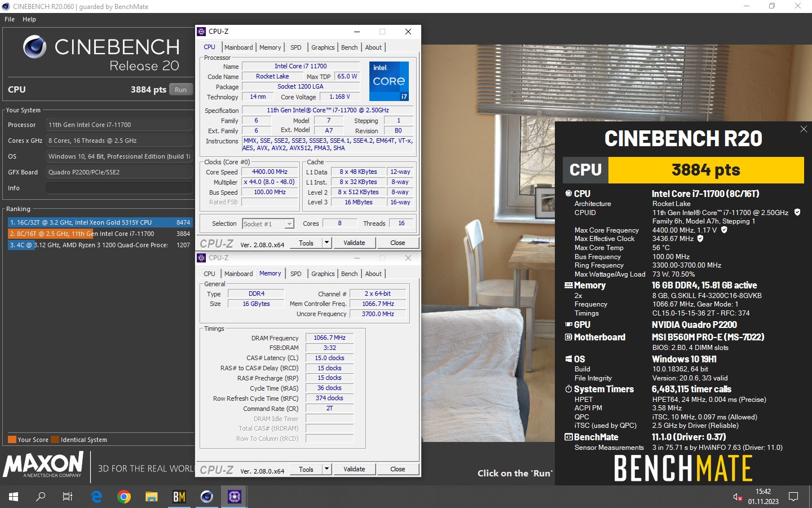Click the OS Windows icon in BenchMate panel

tap(568, 359)
